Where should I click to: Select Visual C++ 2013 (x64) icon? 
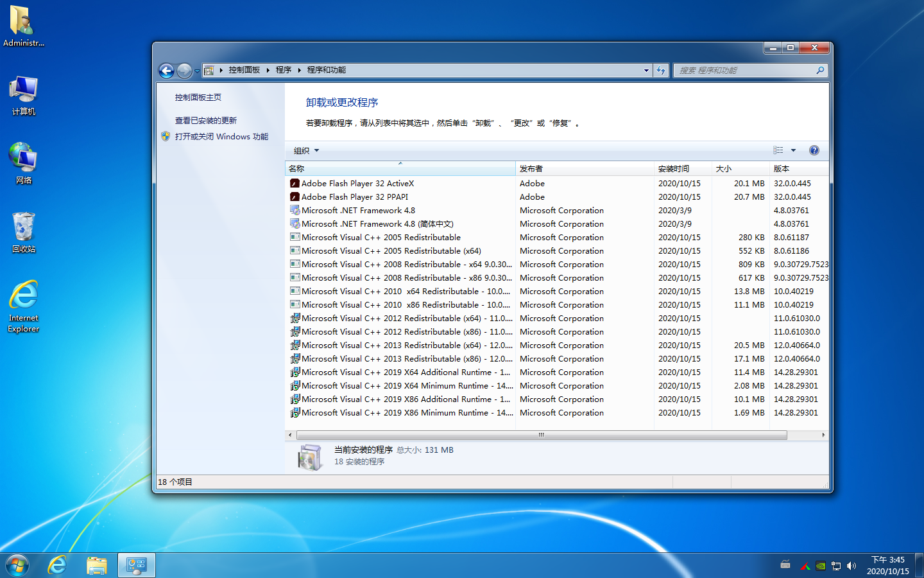(x=295, y=346)
